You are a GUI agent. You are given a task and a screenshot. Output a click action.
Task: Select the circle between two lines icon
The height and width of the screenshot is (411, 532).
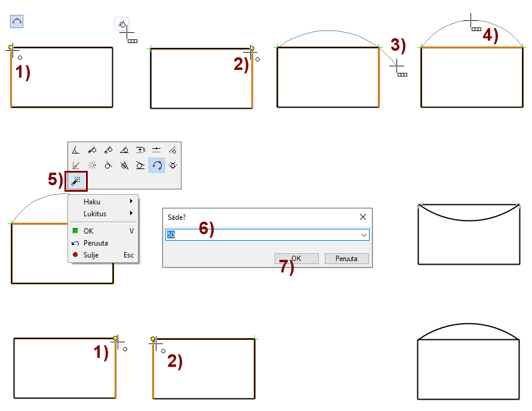point(140,165)
